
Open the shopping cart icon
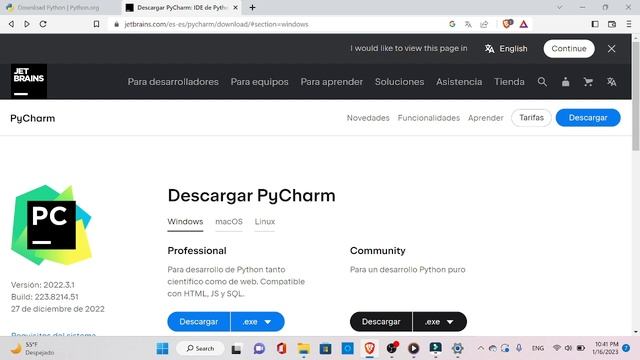(588, 82)
